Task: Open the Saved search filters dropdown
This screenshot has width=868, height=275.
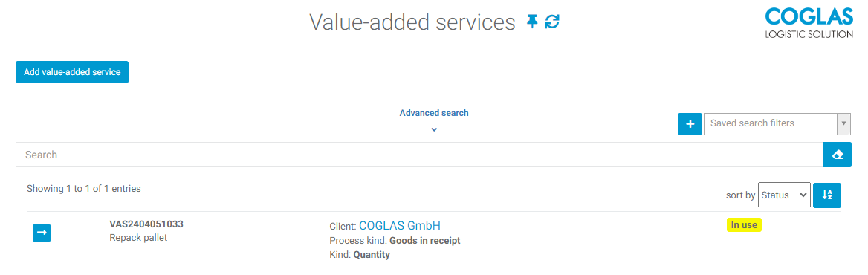Action: click(770, 123)
